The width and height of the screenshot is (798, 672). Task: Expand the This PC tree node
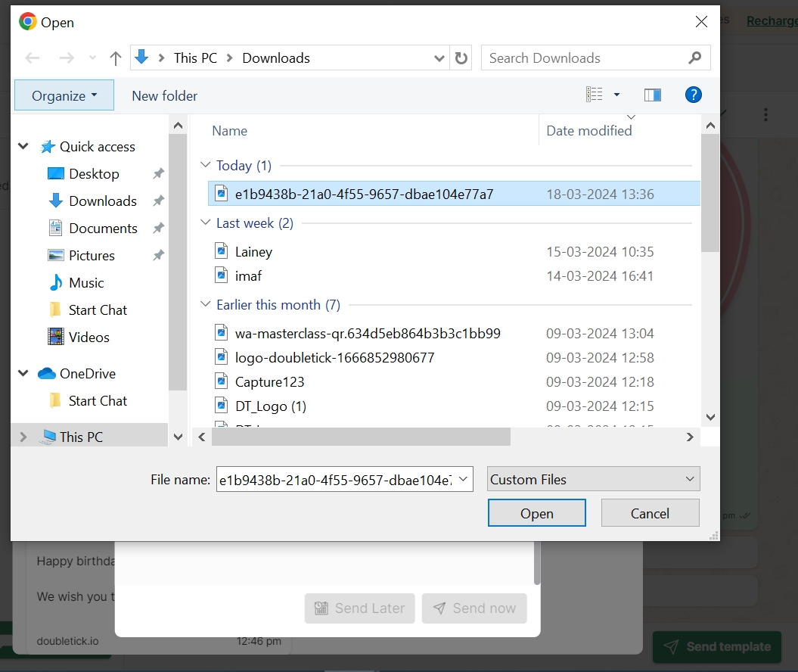23,437
